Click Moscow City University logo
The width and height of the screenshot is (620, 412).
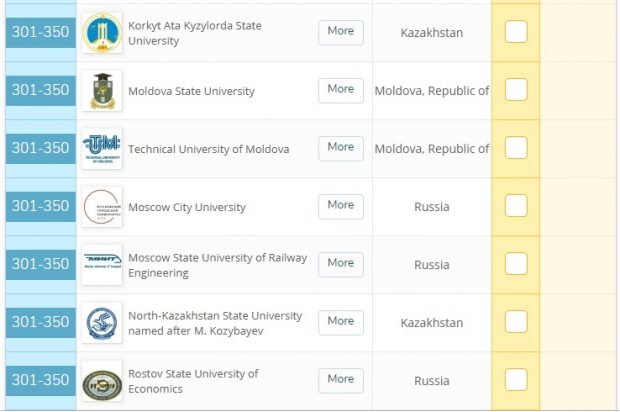pos(102,207)
